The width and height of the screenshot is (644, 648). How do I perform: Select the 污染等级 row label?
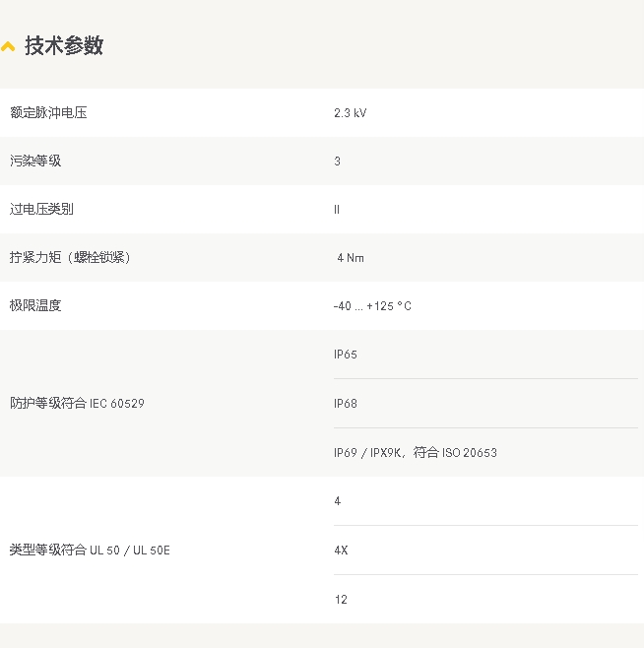[x=35, y=161]
